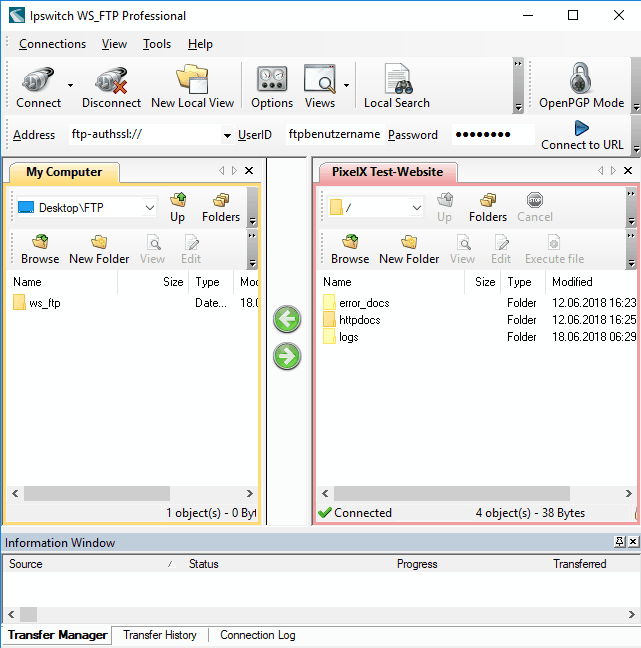
Task: Click next tab arrow in remote pane
Action: [x=613, y=171]
